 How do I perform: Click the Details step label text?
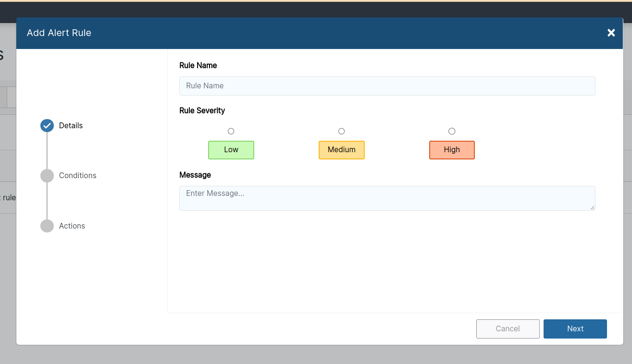pyautogui.click(x=71, y=125)
